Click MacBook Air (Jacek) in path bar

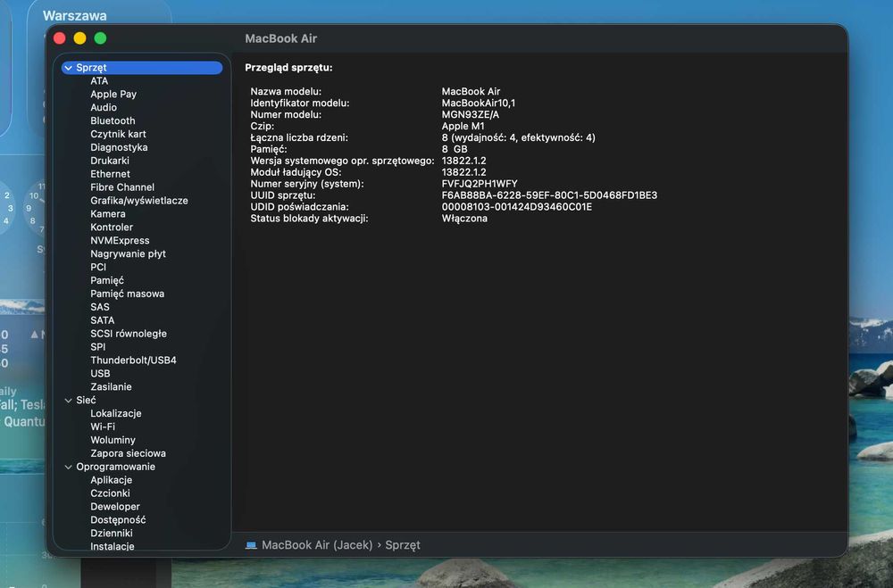click(x=317, y=545)
